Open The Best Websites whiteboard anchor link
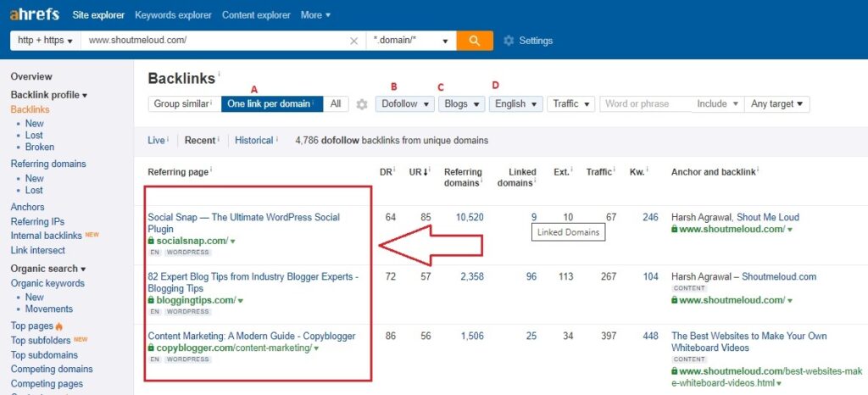 749,342
